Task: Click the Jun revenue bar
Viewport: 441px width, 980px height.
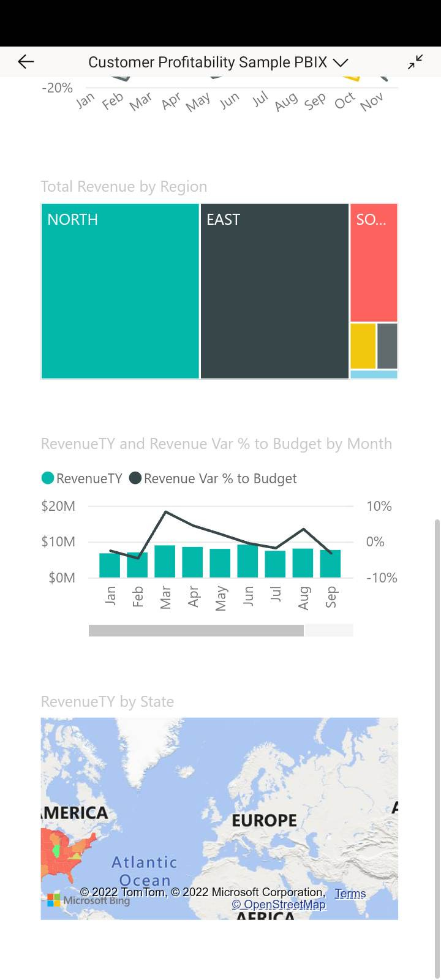Action: tap(247, 561)
